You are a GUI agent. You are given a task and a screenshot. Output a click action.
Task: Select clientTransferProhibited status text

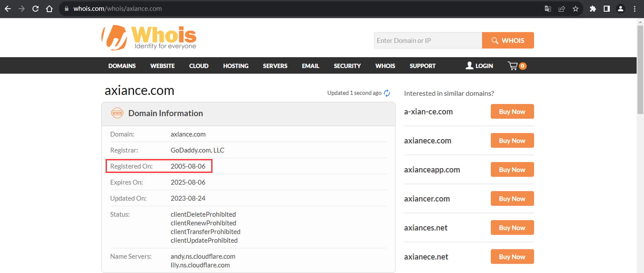point(206,232)
